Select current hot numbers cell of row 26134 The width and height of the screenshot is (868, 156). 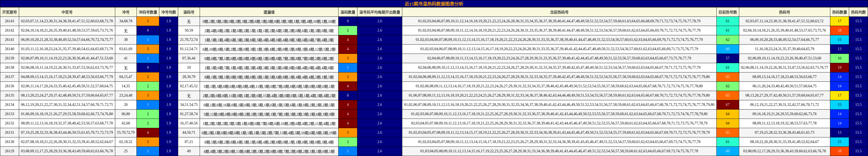tap(559, 105)
